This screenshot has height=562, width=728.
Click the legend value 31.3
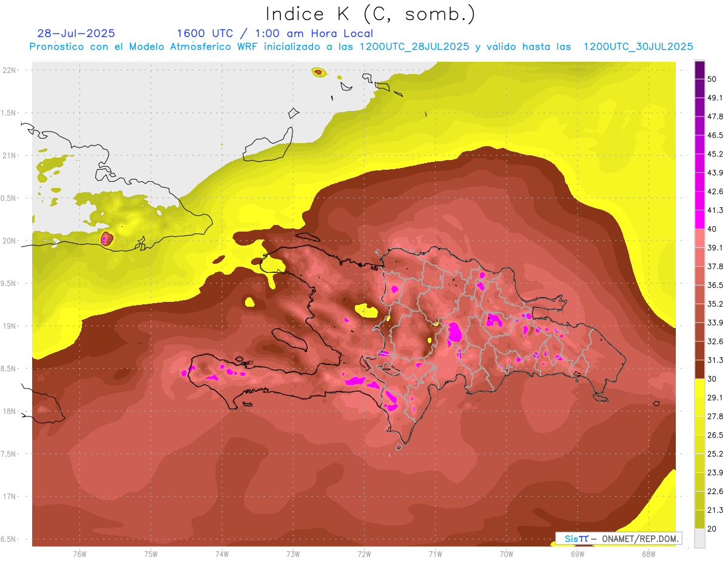tap(715, 360)
